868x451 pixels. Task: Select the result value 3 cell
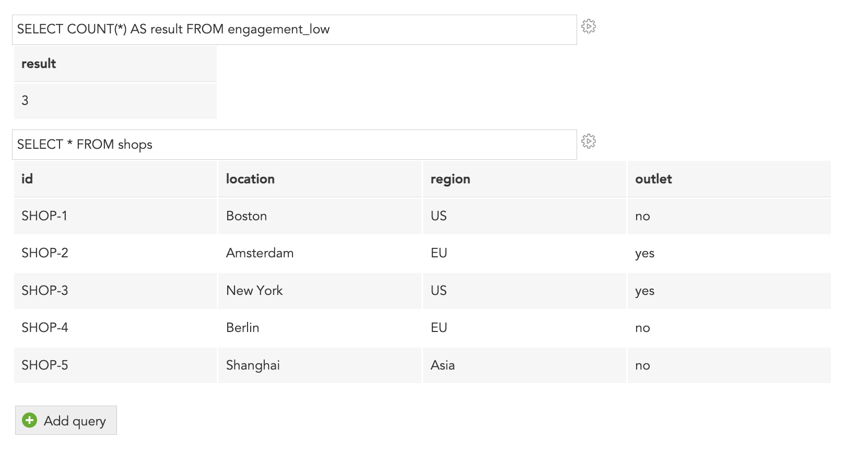pos(115,101)
